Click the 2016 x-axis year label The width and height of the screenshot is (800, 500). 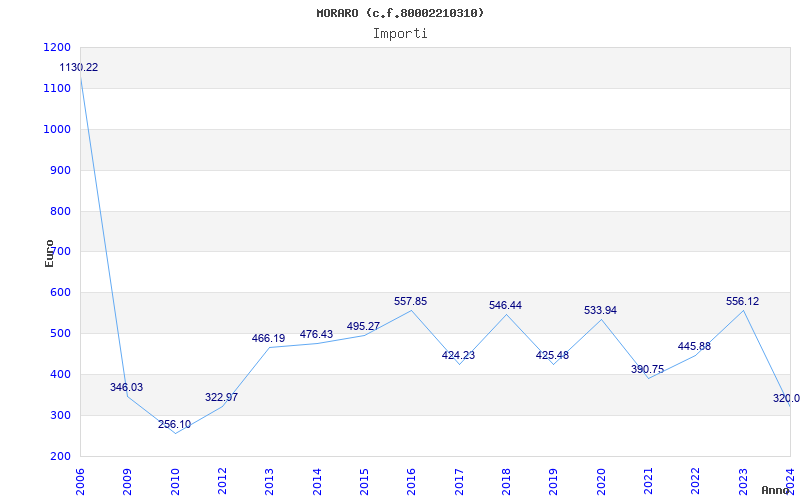point(412,482)
